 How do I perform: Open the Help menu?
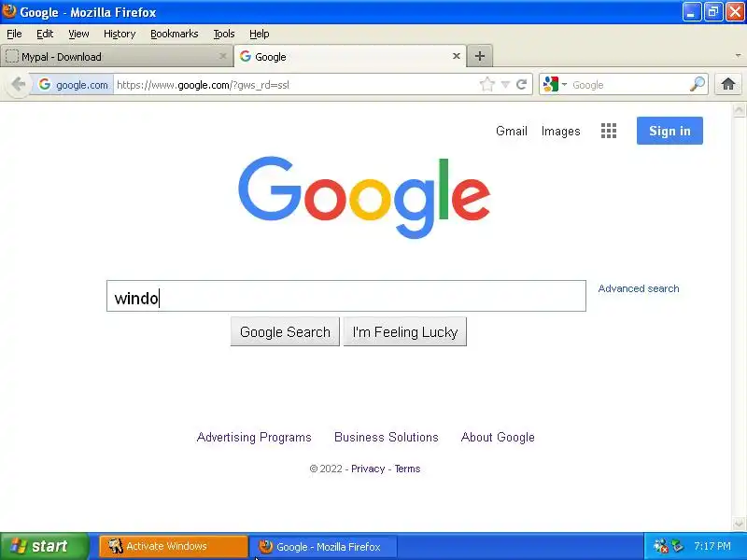coord(260,34)
